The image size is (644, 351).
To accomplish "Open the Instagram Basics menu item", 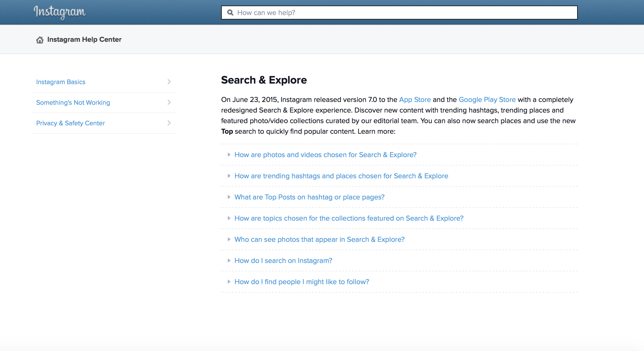I will click(x=61, y=82).
